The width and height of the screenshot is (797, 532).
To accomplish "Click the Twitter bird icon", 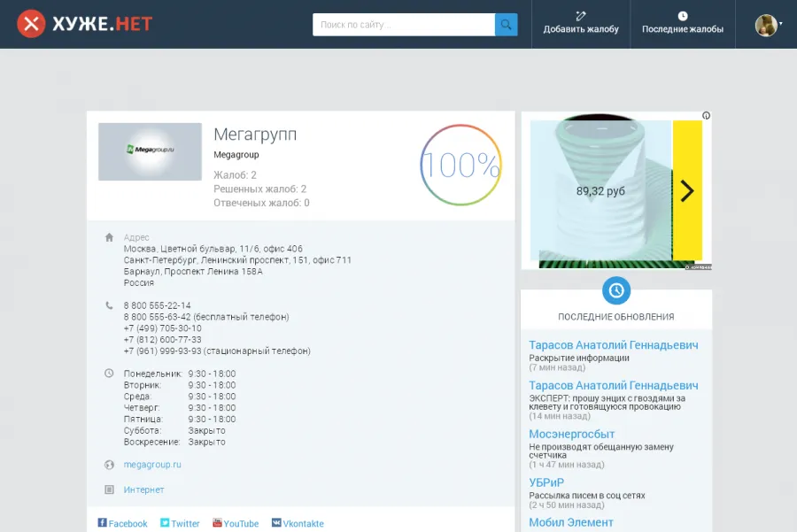I will point(165,522).
